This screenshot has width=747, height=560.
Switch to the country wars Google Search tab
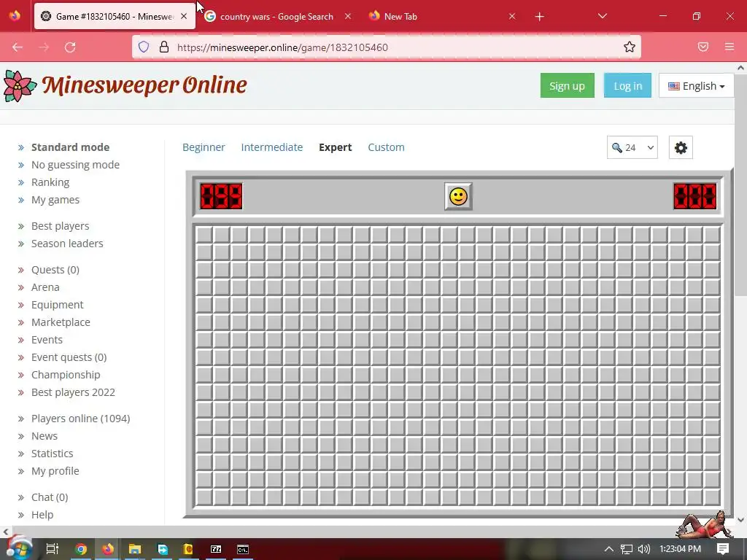click(276, 17)
